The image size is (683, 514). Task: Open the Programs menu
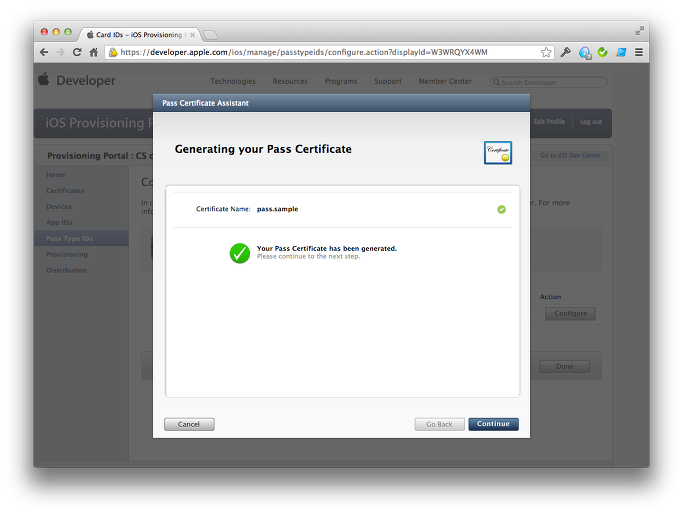341,81
